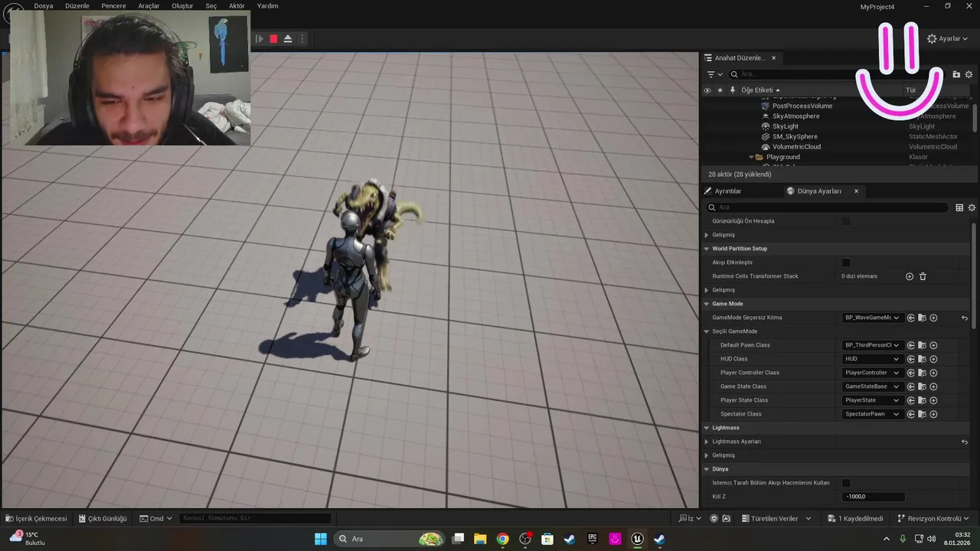
Task: Open the outliner settings gear
Action: [x=969, y=74]
